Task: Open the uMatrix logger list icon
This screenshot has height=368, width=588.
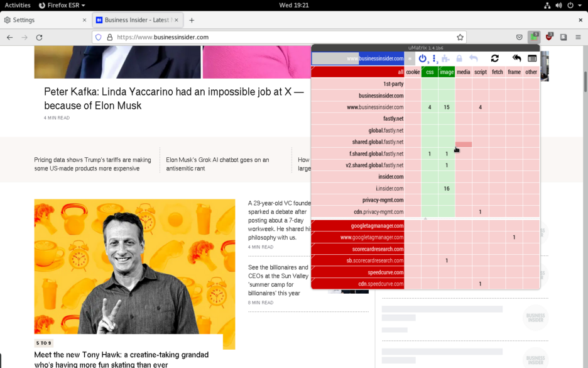Action: point(532,59)
